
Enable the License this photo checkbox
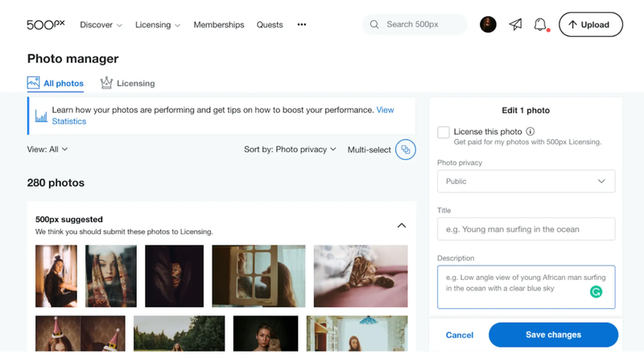click(x=444, y=132)
